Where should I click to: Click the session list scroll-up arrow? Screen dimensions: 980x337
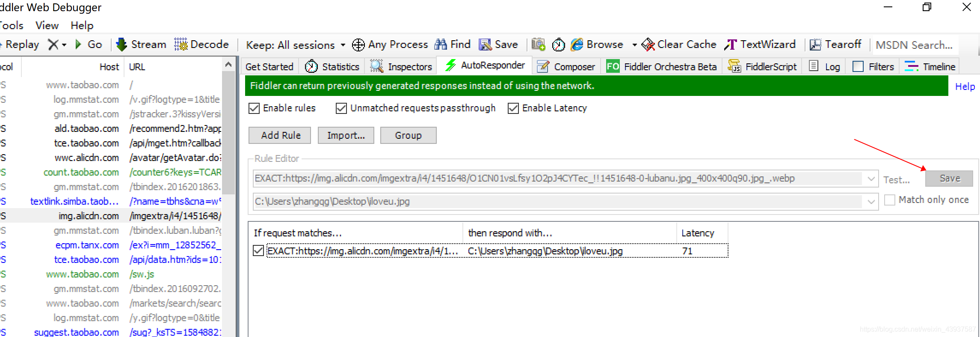click(x=229, y=64)
